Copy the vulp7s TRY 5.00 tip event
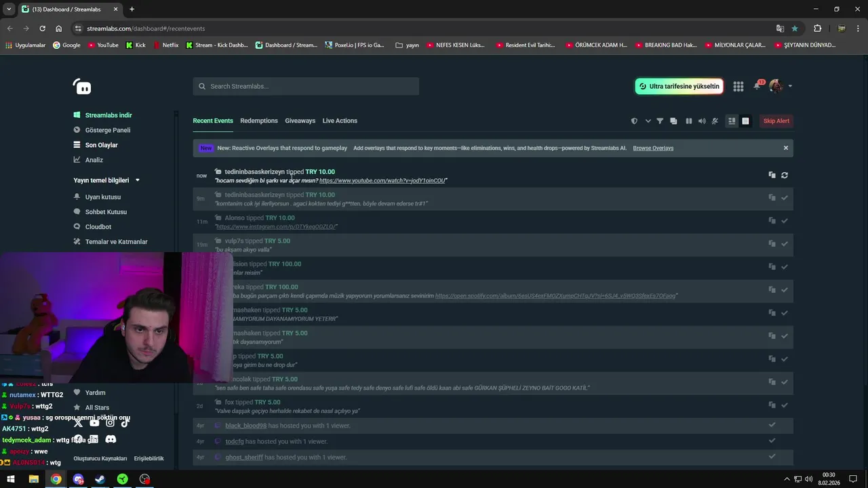This screenshot has width=868, height=488. click(x=772, y=244)
